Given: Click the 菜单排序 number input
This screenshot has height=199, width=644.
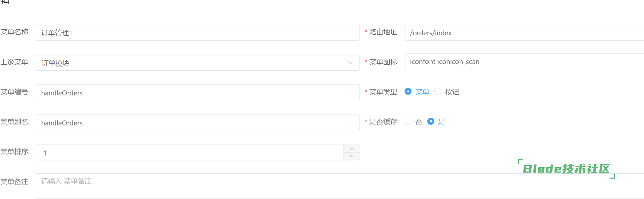Looking at the screenshot, I should [190, 152].
